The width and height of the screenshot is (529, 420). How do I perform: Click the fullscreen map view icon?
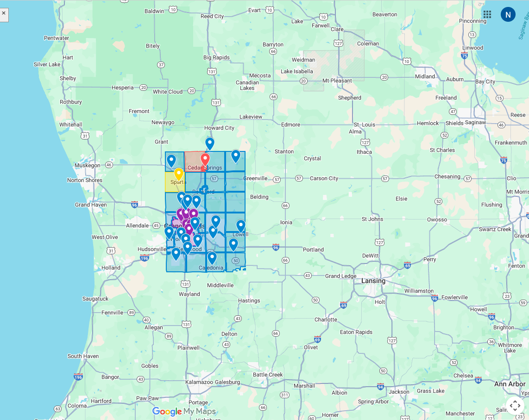click(x=515, y=406)
